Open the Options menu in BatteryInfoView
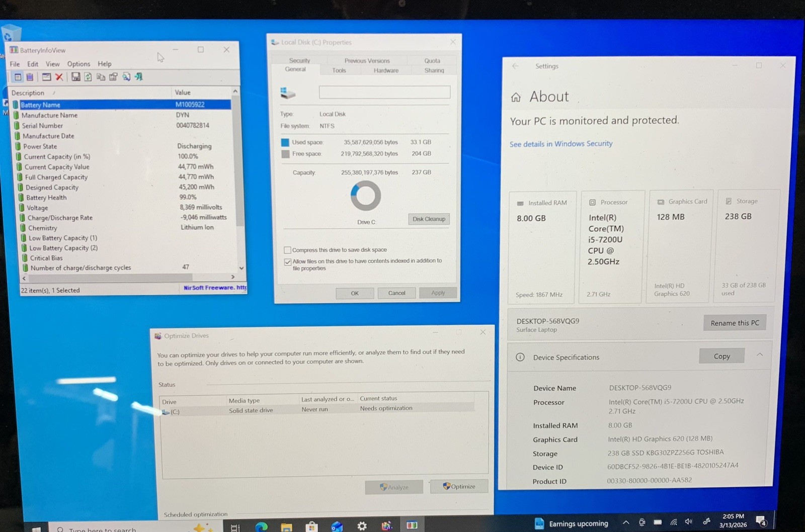The width and height of the screenshot is (805, 532). pyautogui.click(x=78, y=64)
